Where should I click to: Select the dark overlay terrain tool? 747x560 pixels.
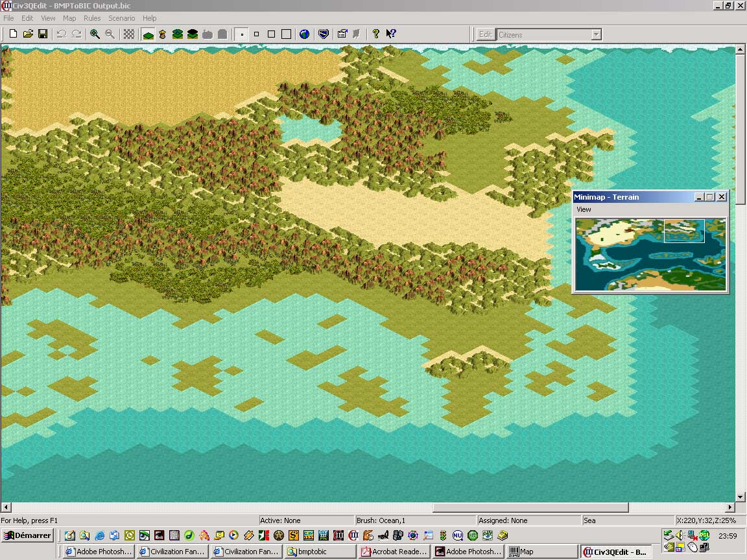pyautogui.click(x=193, y=34)
